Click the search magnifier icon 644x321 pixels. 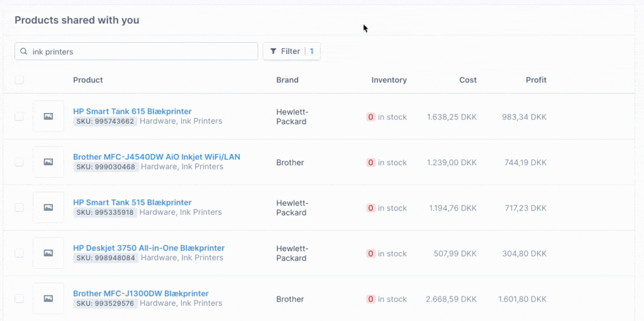24,52
